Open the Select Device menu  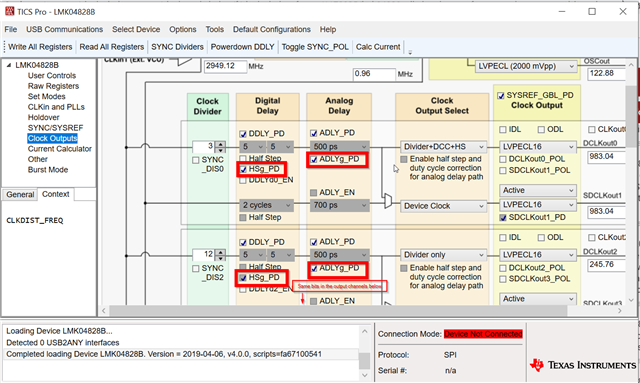(x=136, y=29)
